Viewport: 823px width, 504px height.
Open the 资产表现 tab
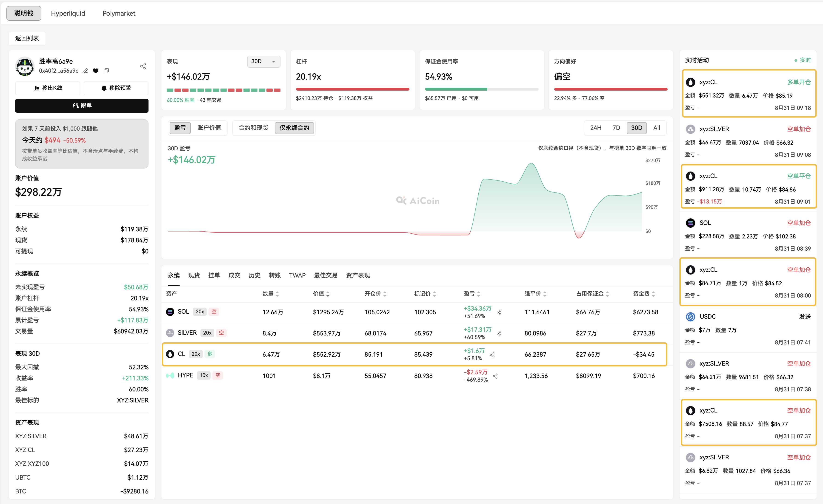pyautogui.click(x=358, y=275)
